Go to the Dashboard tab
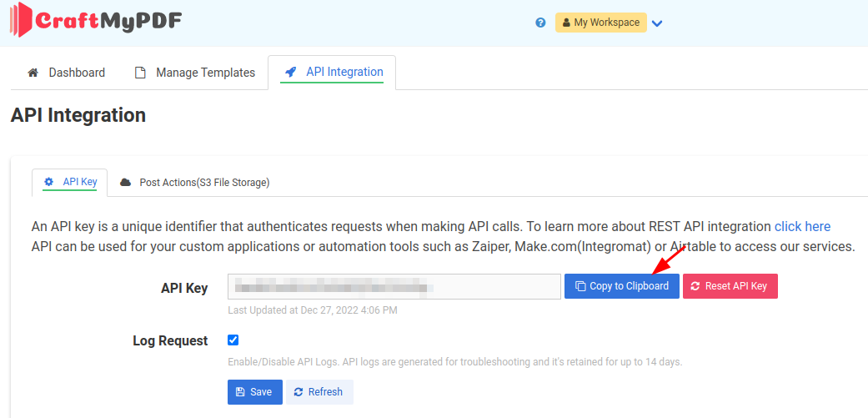The height and width of the screenshot is (418, 868). tap(77, 73)
